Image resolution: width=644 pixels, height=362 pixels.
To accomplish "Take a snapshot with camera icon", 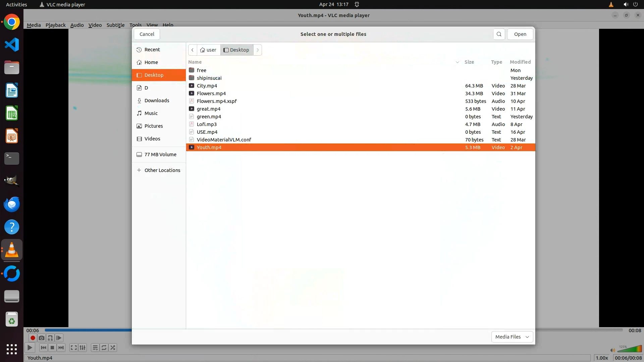I will pos(41,338).
